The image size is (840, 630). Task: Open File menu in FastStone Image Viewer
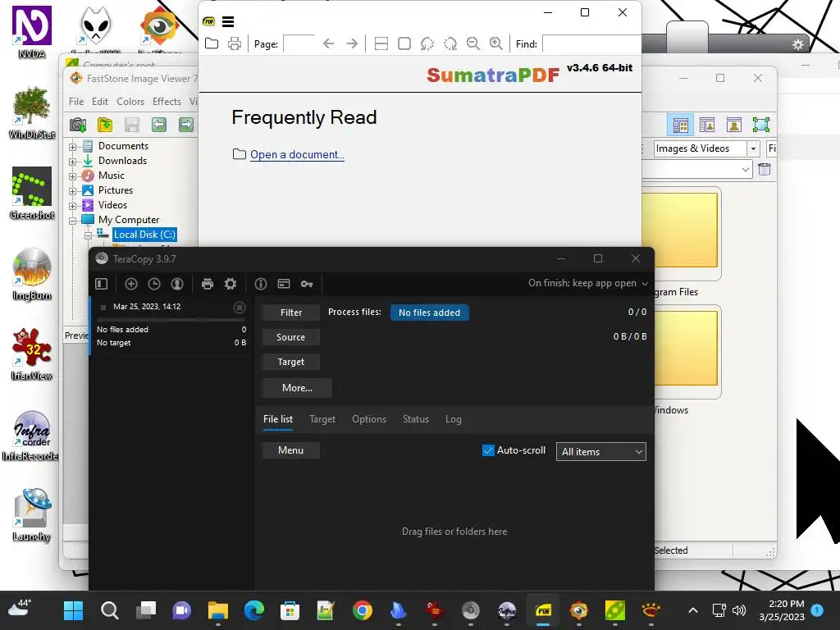pyautogui.click(x=76, y=102)
